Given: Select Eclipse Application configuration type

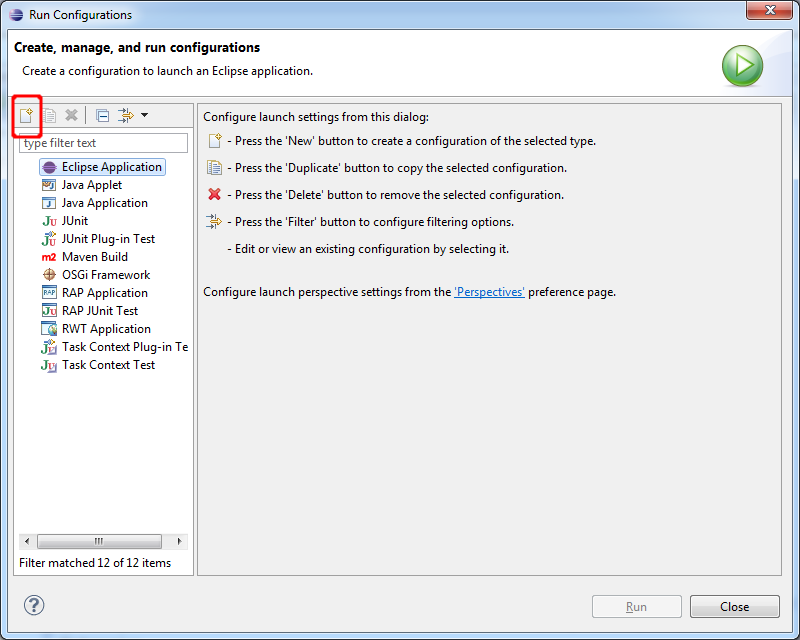Looking at the screenshot, I should click(110, 167).
